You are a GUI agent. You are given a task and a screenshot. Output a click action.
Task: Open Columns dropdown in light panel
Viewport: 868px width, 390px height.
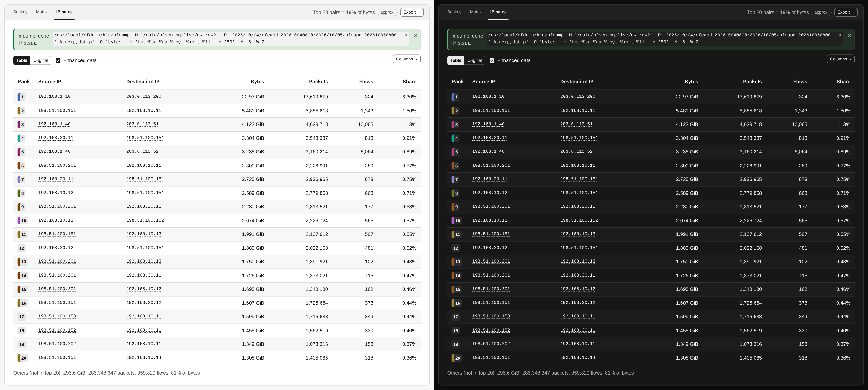tap(407, 59)
